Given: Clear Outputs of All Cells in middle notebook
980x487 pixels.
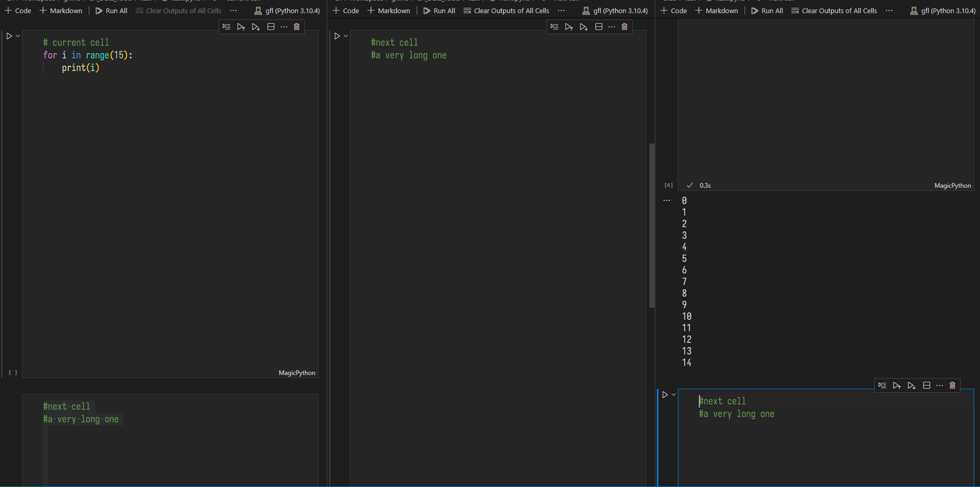Looking at the screenshot, I should click(506, 10).
